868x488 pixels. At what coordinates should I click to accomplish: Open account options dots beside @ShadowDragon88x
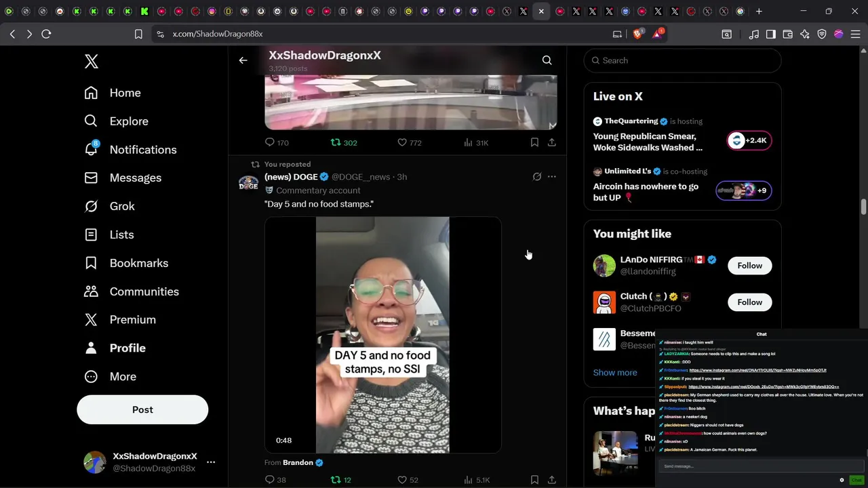(x=211, y=462)
